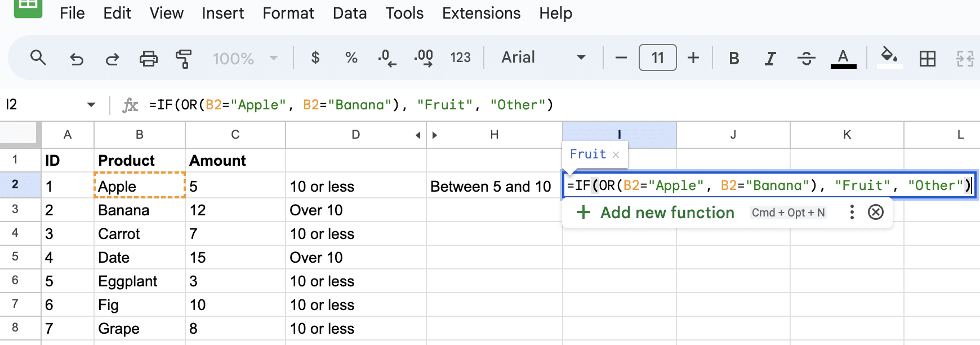Decrease decimal places

click(386, 57)
